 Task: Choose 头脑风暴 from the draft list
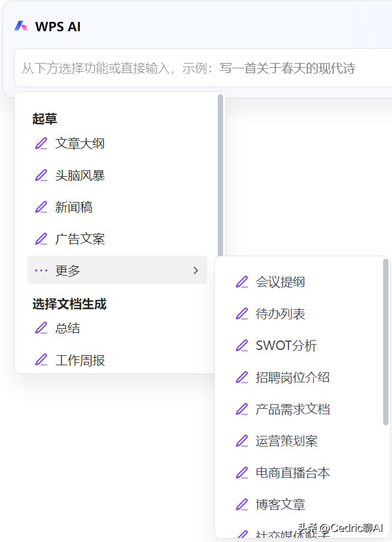pos(80,175)
